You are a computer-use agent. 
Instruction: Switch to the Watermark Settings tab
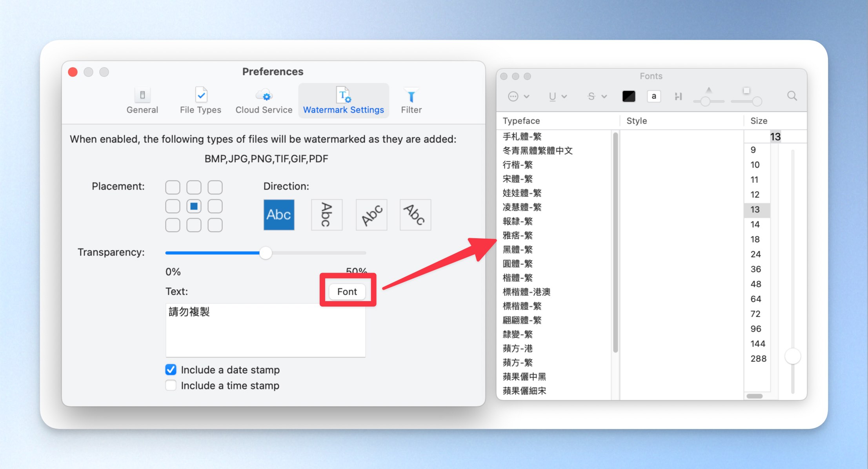point(344,100)
